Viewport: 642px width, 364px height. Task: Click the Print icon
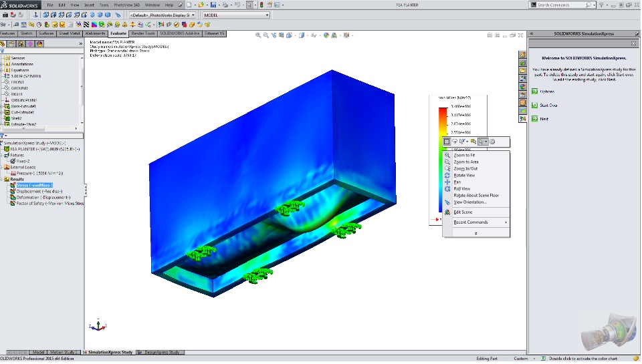tap(225, 5)
